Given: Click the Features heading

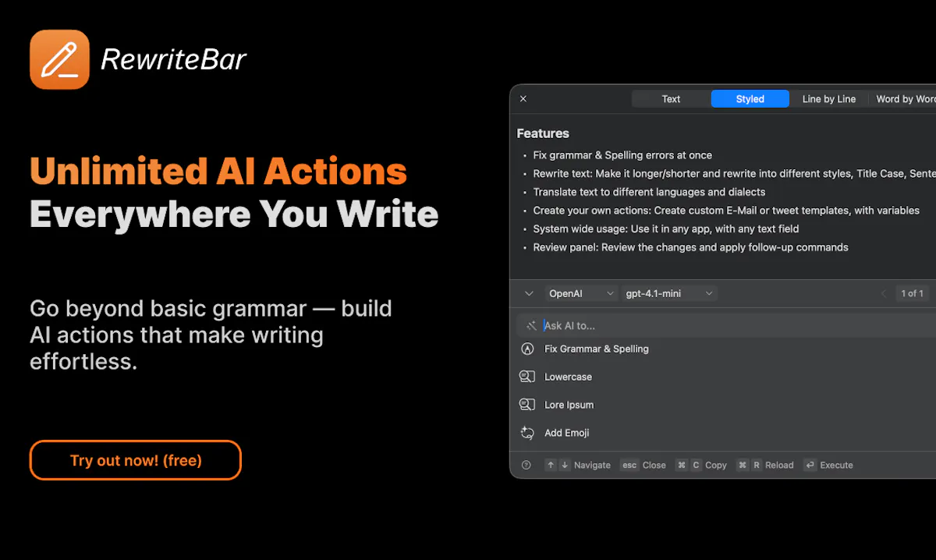Looking at the screenshot, I should (543, 133).
